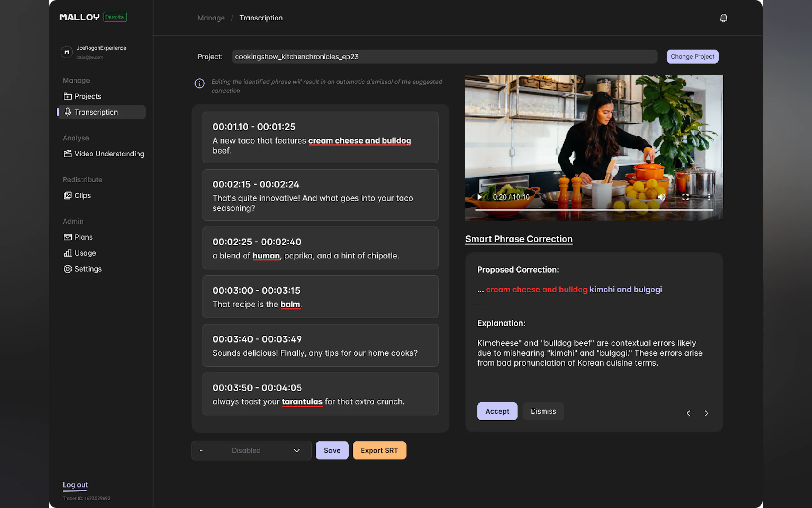Screen dimensions: 812x508
Task: Dismiss the proposed correction
Action: [x=543, y=411]
